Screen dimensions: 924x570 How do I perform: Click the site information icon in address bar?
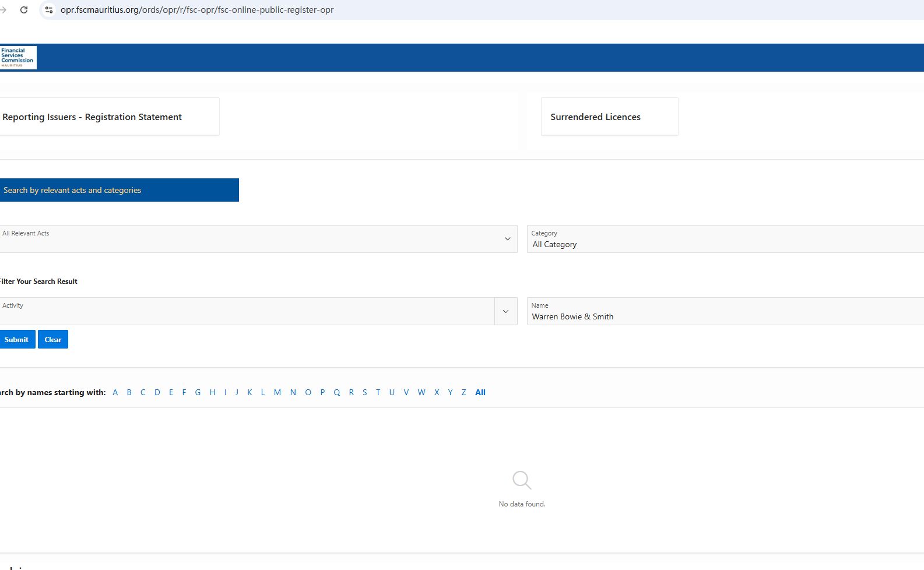pos(49,10)
